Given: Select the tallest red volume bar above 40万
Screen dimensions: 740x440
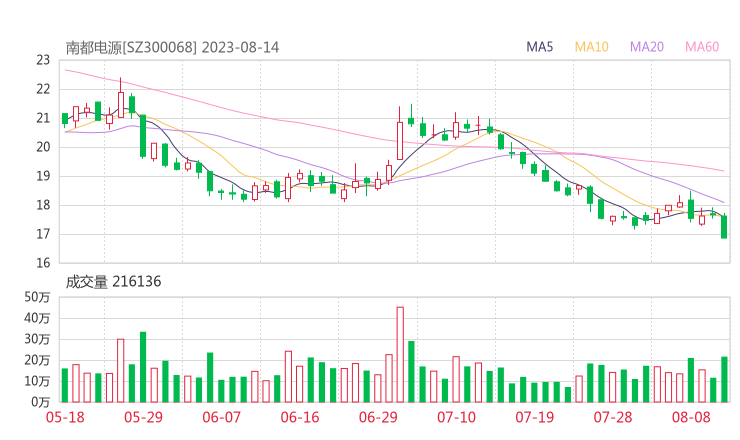Looking at the screenshot, I should coord(400,355).
